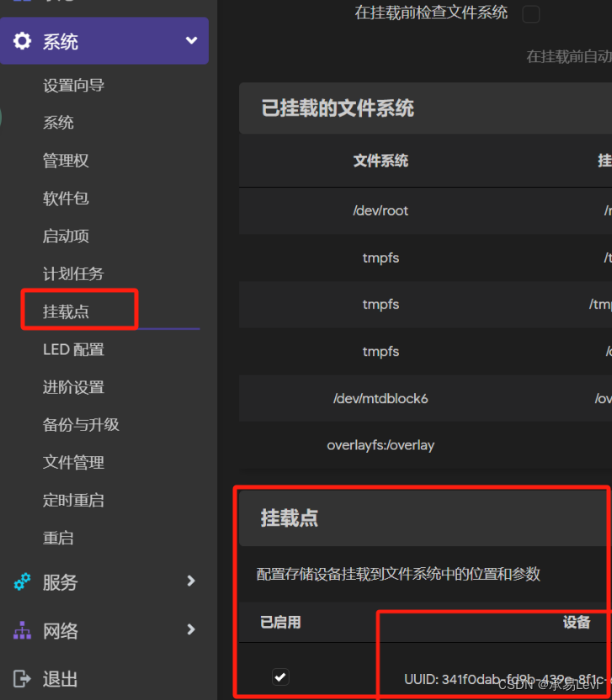This screenshot has height=700, width=612.
Task: Open 备份与升级 menu item
Action: click(x=82, y=425)
